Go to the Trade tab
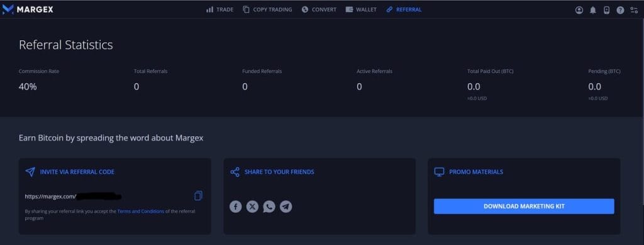Viewport: 644px width, 245px height. click(219, 9)
